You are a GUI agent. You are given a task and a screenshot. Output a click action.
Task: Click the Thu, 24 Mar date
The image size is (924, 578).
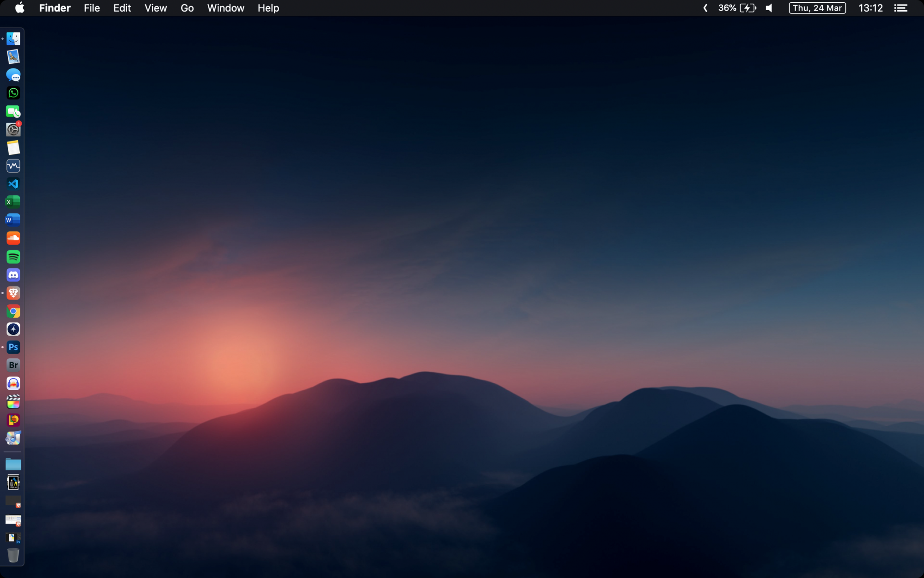point(817,8)
